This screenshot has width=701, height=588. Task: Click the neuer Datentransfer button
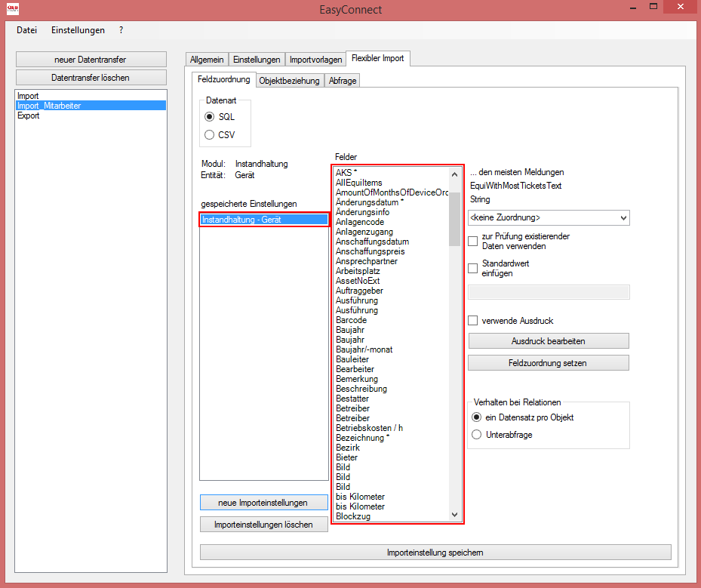click(91, 59)
